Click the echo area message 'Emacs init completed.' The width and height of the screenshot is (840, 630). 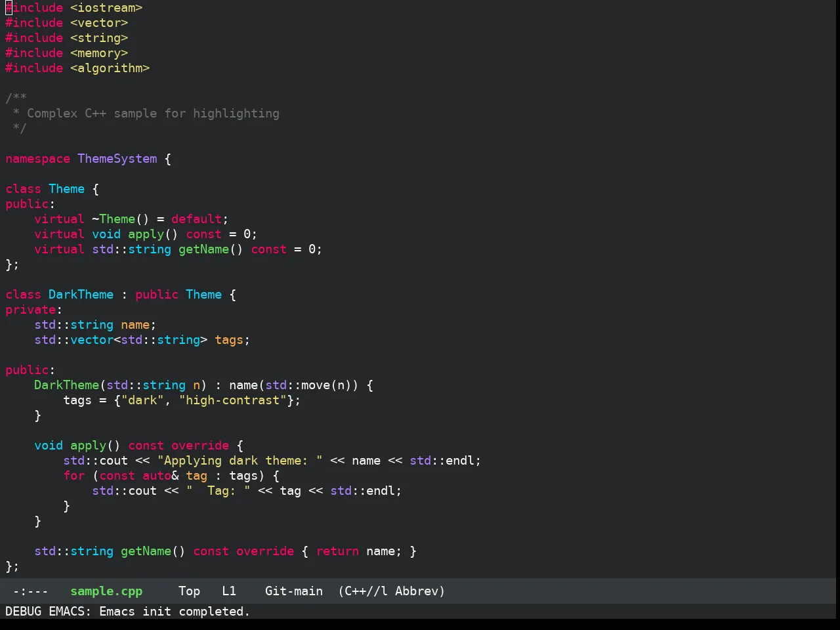point(175,612)
